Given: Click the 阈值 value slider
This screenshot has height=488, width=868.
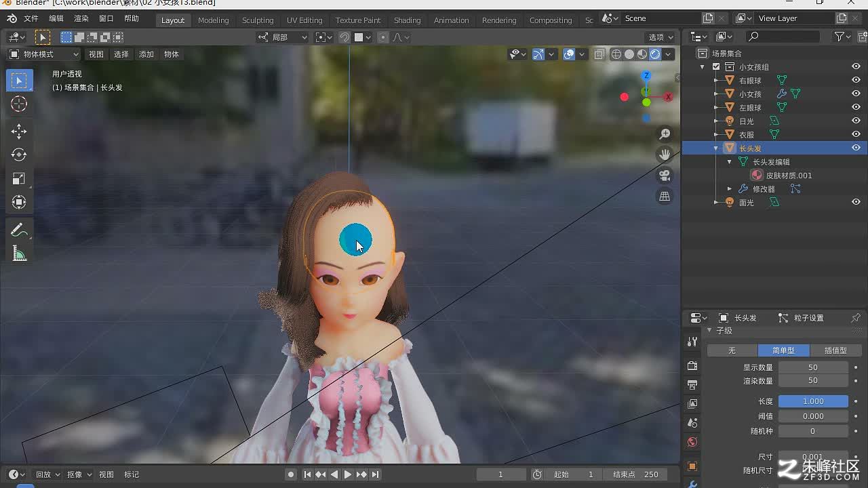Looking at the screenshot, I should pos(813,416).
